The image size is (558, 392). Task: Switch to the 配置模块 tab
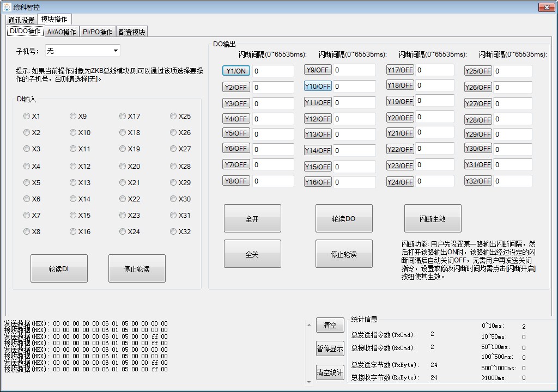[132, 32]
